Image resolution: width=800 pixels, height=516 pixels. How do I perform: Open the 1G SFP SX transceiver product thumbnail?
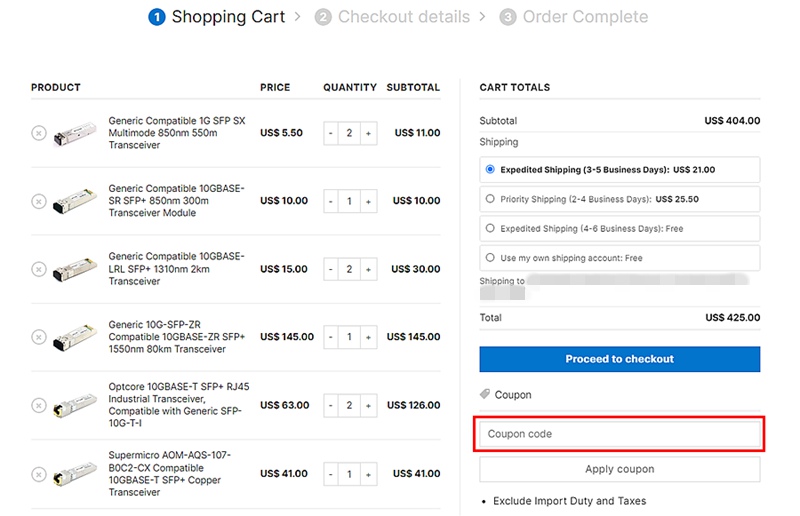pyautogui.click(x=75, y=133)
